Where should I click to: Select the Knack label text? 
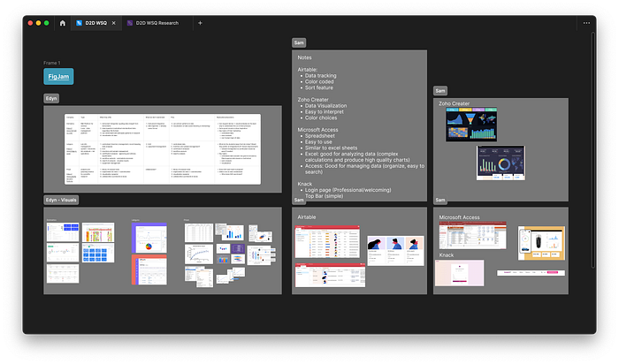pos(447,255)
